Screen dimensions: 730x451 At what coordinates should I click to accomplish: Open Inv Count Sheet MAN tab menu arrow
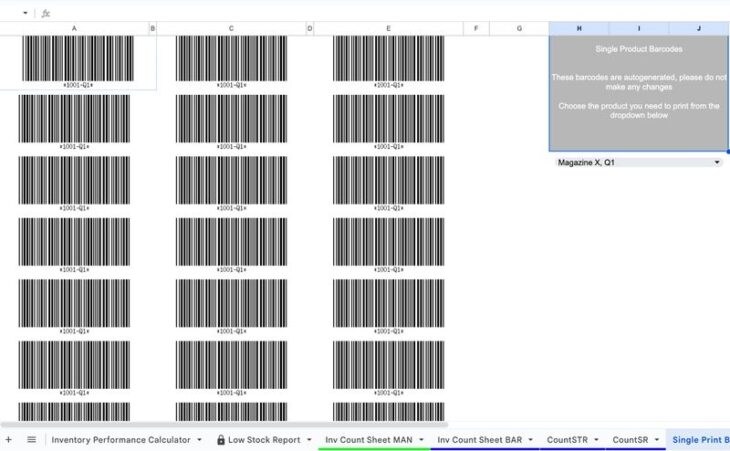coord(421,440)
